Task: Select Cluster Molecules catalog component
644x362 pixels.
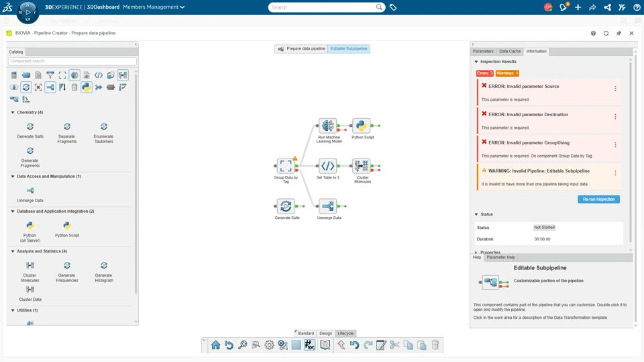Action: point(30,271)
